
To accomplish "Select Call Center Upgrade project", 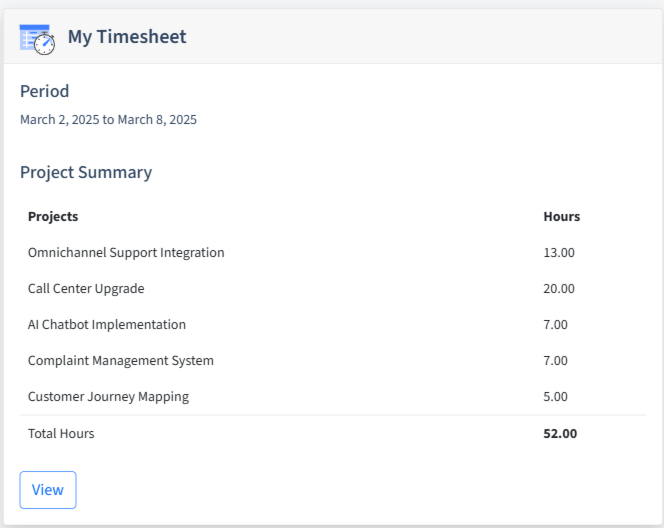I will coord(86,288).
